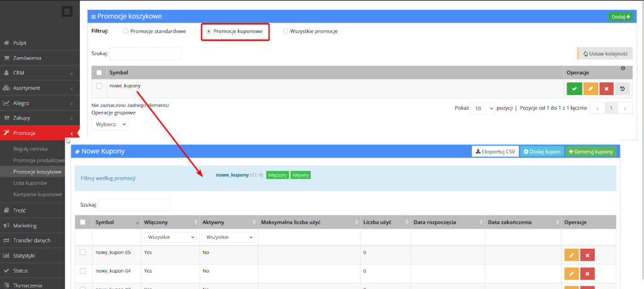The image size is (644, 289).
Task: Click the Treść book icon
Action: (x=6, y=210)
